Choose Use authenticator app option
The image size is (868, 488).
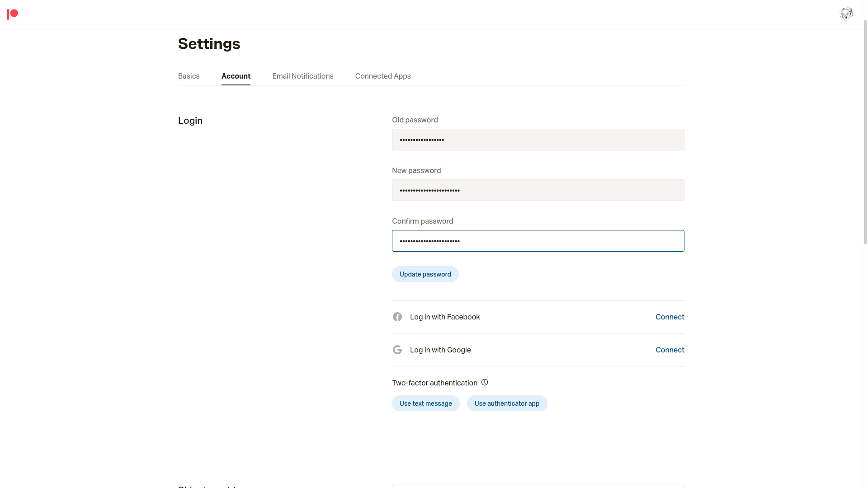[x=507, y=403]
